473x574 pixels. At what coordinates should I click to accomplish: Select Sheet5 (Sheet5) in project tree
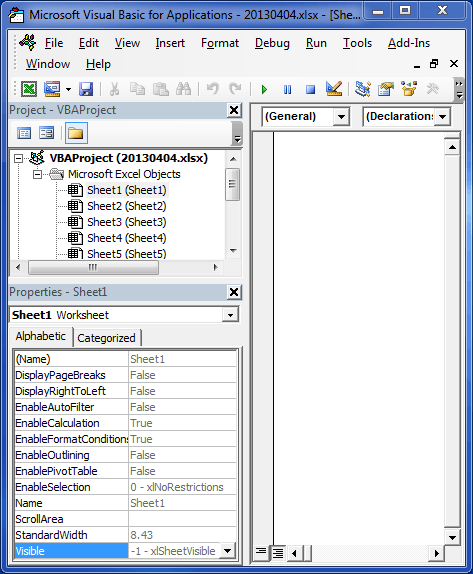127,254
